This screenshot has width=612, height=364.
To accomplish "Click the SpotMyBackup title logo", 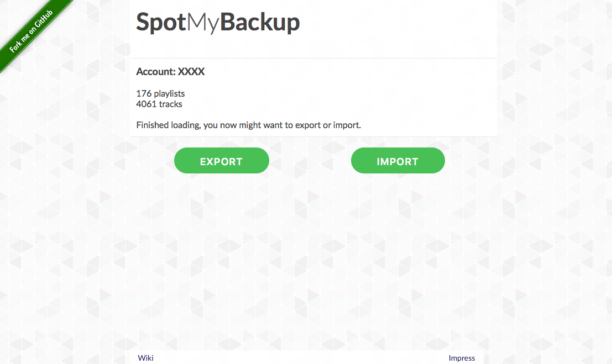I will [218, 22].
